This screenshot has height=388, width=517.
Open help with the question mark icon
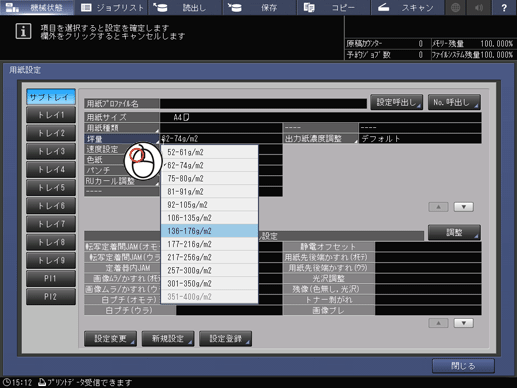pos(504,7)
